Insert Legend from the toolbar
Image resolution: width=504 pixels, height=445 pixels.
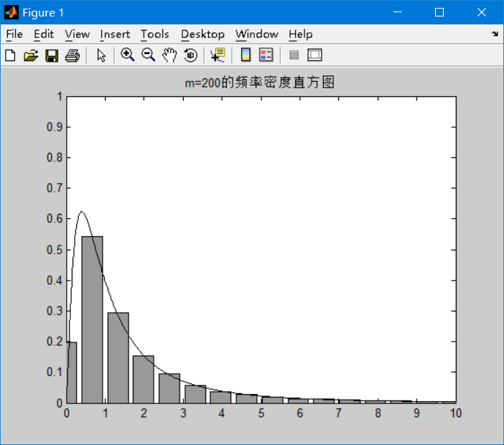(x=266, y=55)
